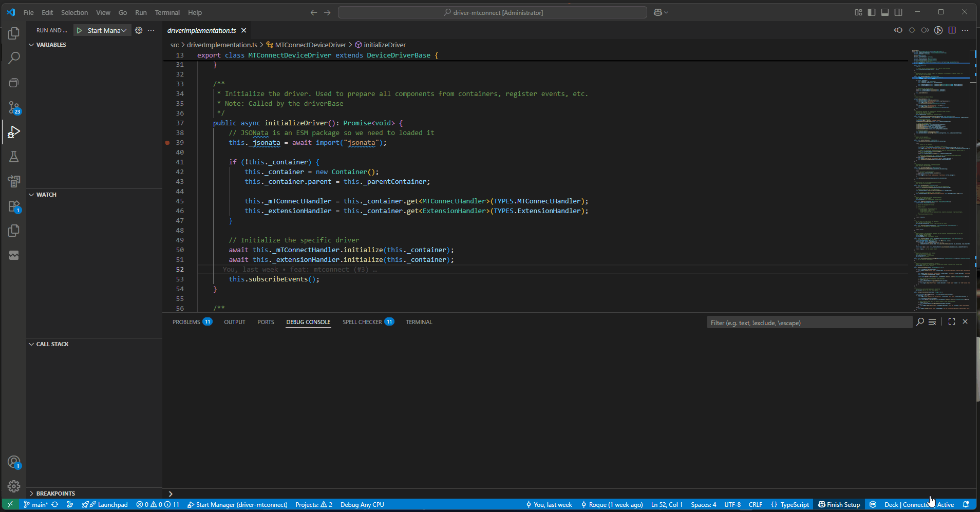Go forward in navigation history
The image size is (980, 512).
(x=327, y=12)
